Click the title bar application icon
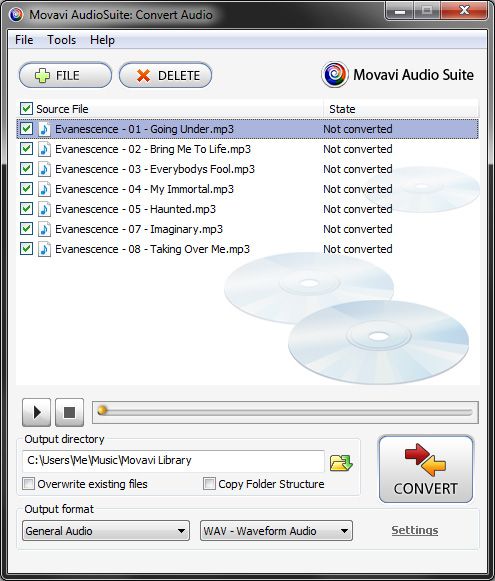 point(16,15)
